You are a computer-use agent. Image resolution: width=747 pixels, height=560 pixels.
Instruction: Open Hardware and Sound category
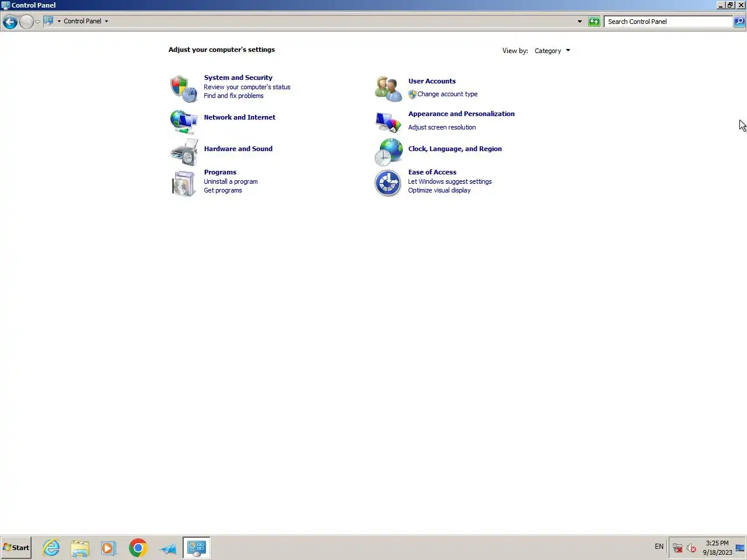tap(238, 149)
